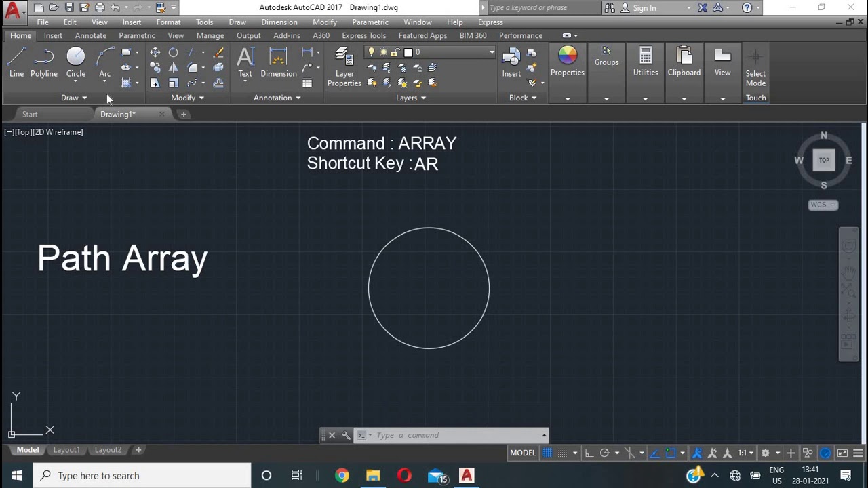The width and height of the screenshot is (868, 488).
Task: Switch to Layout1 tab
Action: pyautogui.click(x=66, y=450)
